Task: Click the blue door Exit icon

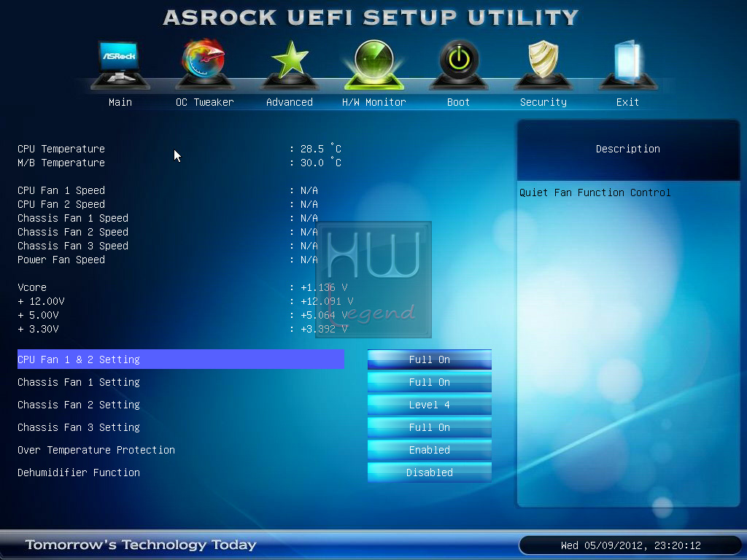Action: (627, 64)
